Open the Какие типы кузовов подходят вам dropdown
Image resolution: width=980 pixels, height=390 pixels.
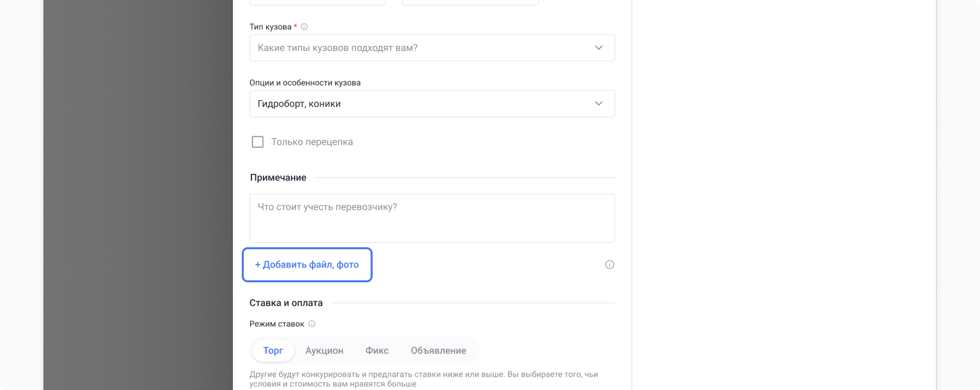(x=421, y=48)
